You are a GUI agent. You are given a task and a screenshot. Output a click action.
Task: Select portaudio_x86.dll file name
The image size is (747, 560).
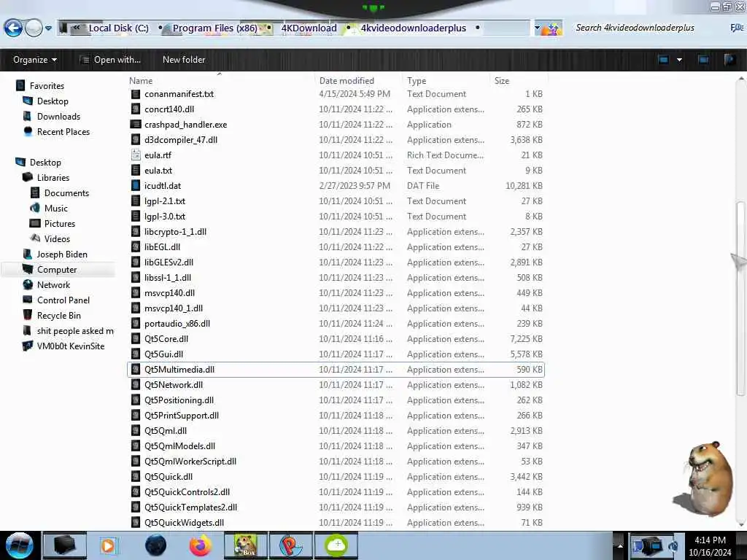pos(177,324)
